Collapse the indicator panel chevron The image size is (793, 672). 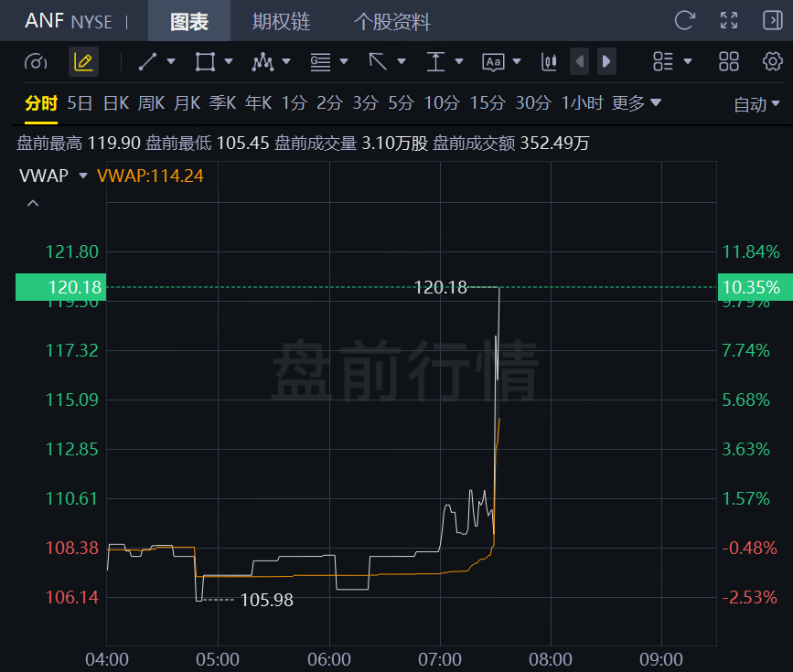pyautogui.click(x=33, y=203)
